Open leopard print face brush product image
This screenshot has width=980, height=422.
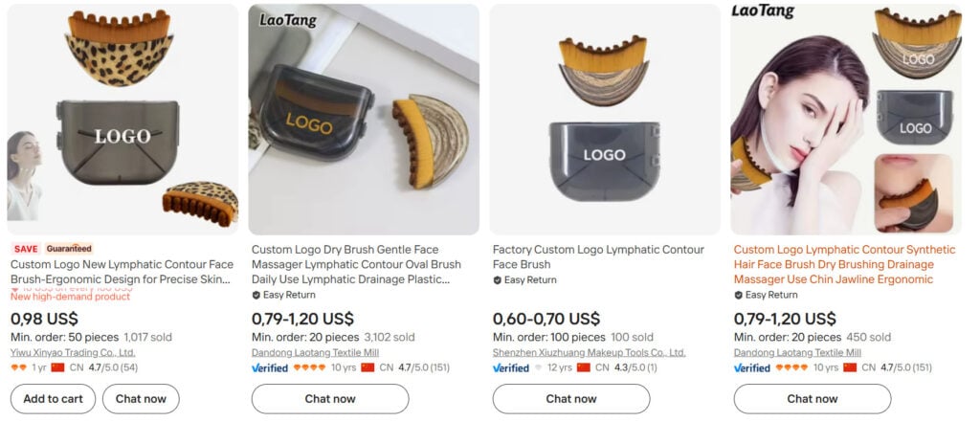(x=122, y=120)
